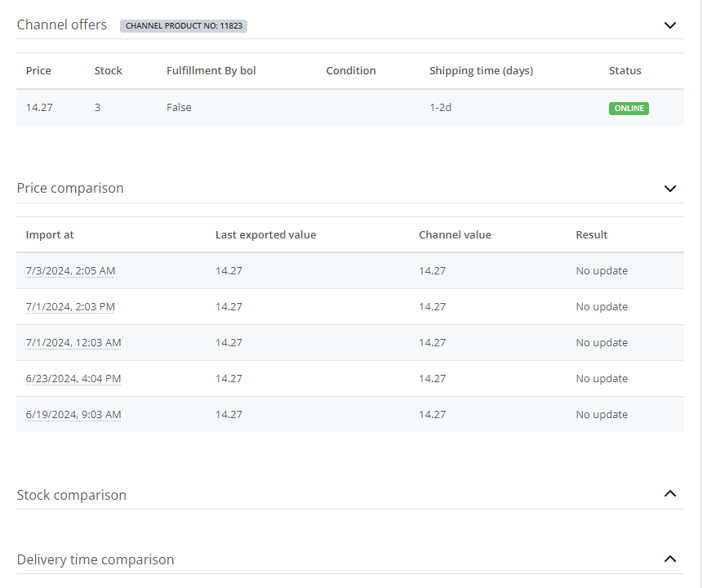Image resolution: width=702 pixels, height=588 pixels.
Task: Open the 7/1/2024, 2:03 PM import entry
Action: coord(70,307)
